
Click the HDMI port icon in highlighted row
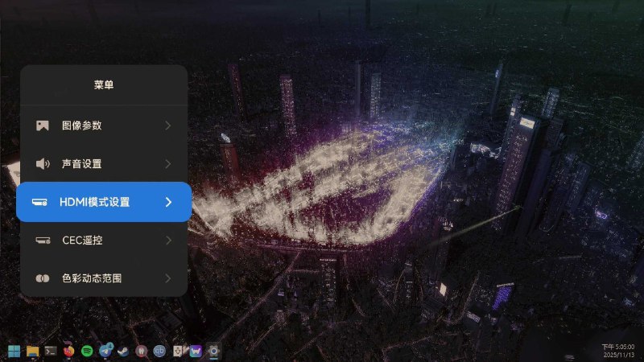pyautogui.click(x=39, y=202)
